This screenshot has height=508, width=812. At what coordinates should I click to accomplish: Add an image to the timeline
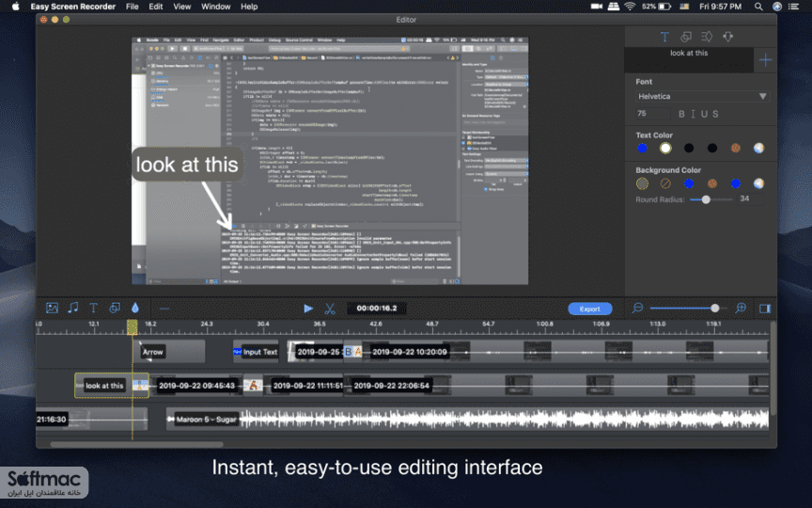53,308
